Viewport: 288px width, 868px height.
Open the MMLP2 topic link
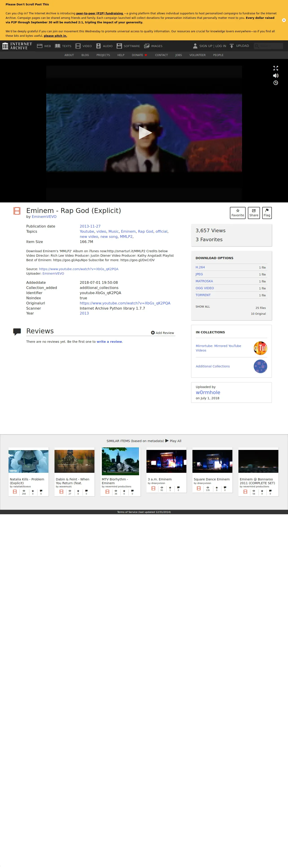pos(126,237)
